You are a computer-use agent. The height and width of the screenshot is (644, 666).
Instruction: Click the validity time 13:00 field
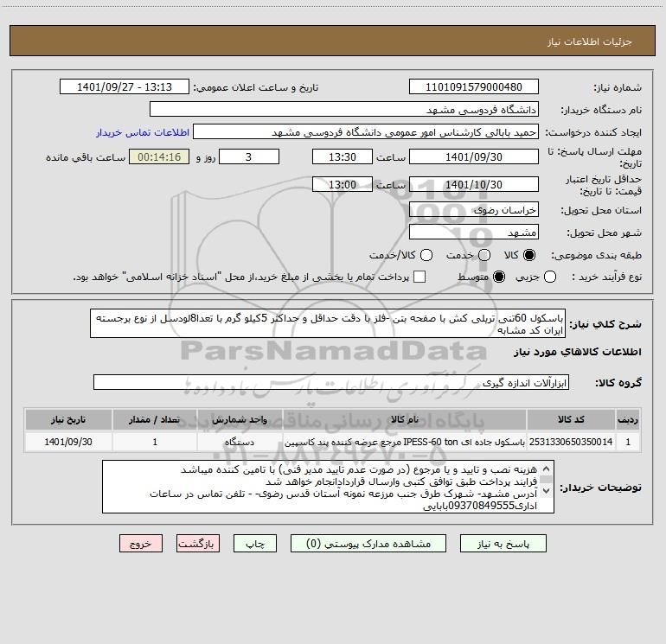click(x=343, y=184)
